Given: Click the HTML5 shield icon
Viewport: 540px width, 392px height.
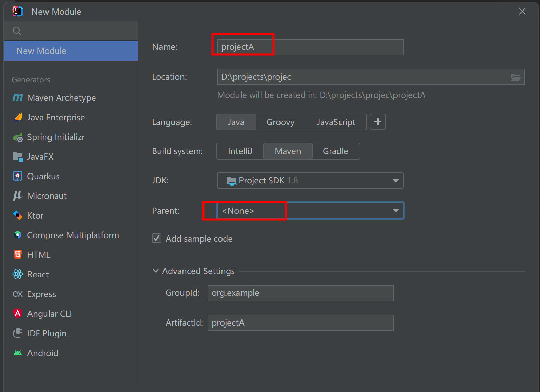Looking at the screenshot, I should [x=18, y=254].
